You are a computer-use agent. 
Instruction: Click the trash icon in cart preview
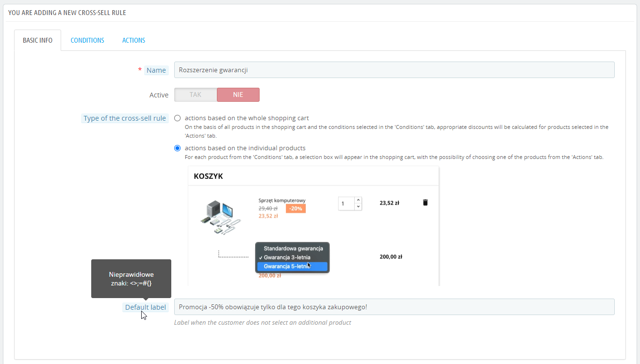click(426, 203)
